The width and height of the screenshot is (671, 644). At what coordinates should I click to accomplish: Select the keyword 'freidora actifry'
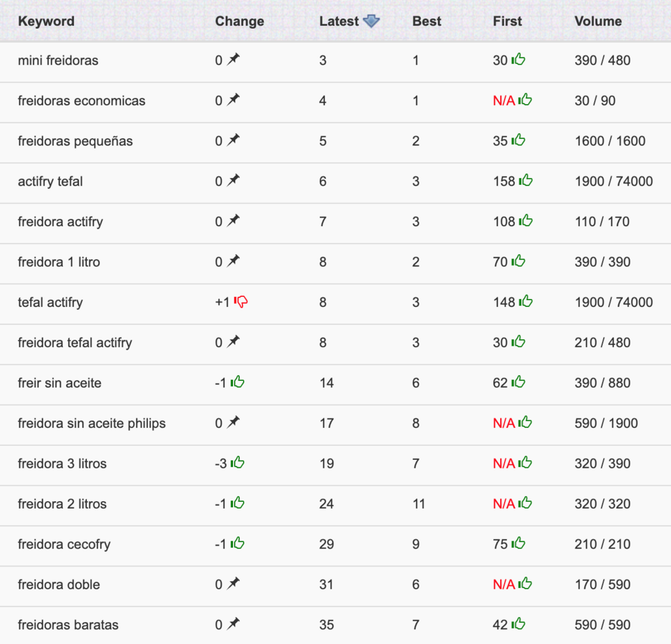coord(60,222)
